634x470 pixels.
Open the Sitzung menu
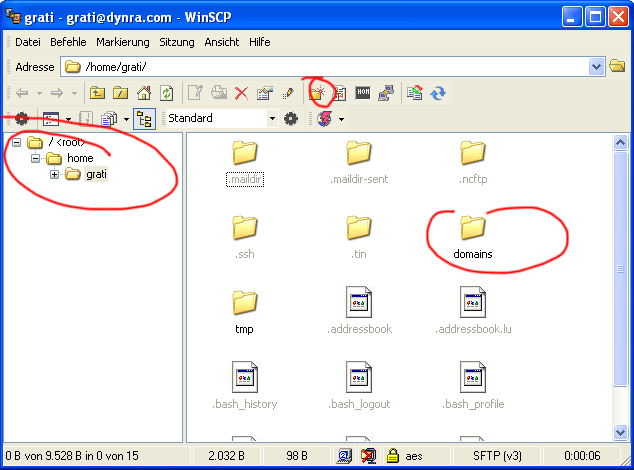(176, 42)
